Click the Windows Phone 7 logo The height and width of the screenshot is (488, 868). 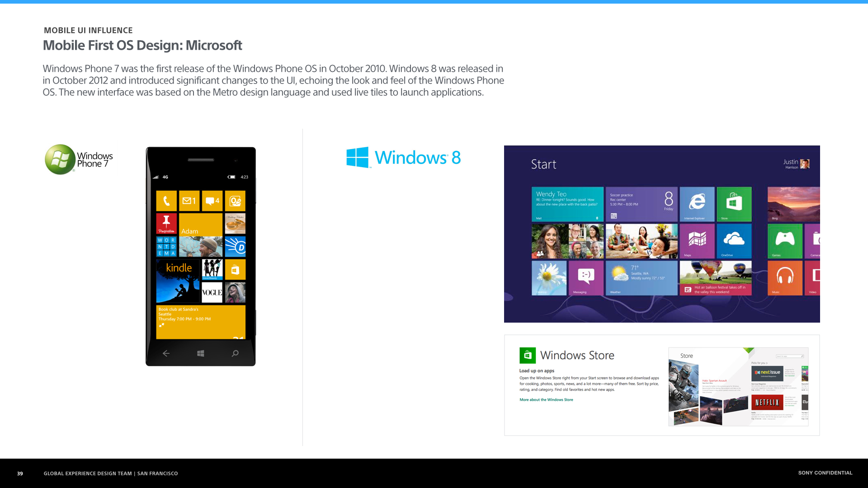79,160
